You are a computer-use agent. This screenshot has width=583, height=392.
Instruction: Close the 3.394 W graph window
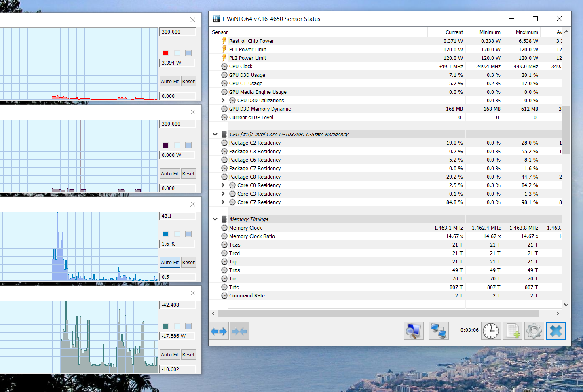(x=193, y=20)
